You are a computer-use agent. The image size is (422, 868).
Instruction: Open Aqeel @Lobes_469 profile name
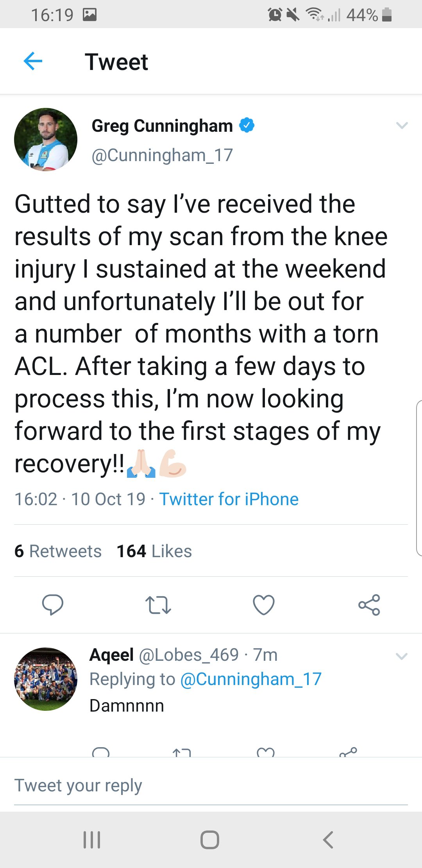coord(164,655)
